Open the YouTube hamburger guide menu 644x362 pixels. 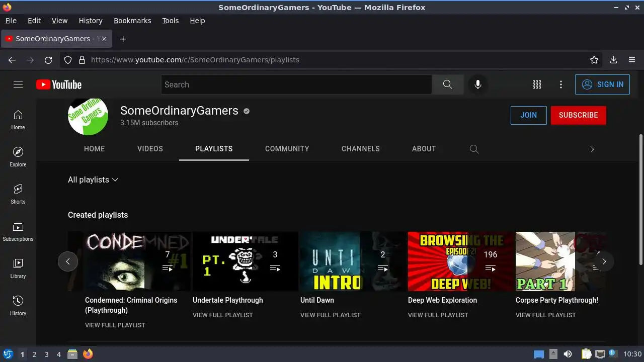[18, 84]
